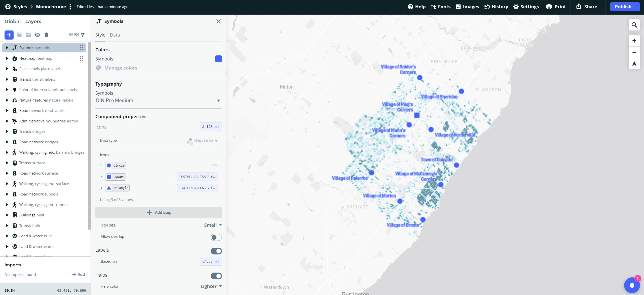The width and height of the screenshot is (644, 295).
Task: Click the duplicate layer icon
Action: point(19,35)
